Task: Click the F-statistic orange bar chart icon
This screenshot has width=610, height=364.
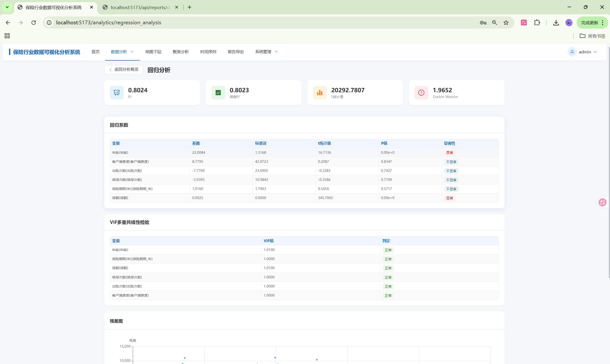Action: 320,93
